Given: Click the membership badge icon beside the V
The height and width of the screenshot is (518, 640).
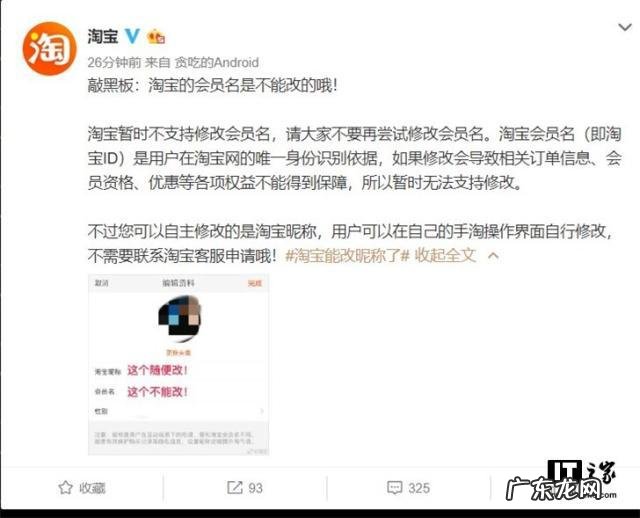Looking at the screenshot, I should tap(156, 37).
